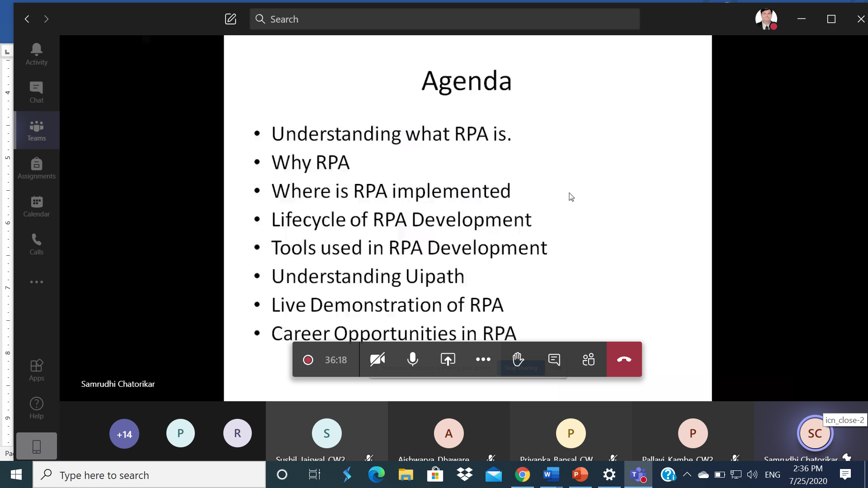The width and height of the screenshot is (868, 488).
Task: Show the 14 additional participants
Action: [x=124, y=434]
